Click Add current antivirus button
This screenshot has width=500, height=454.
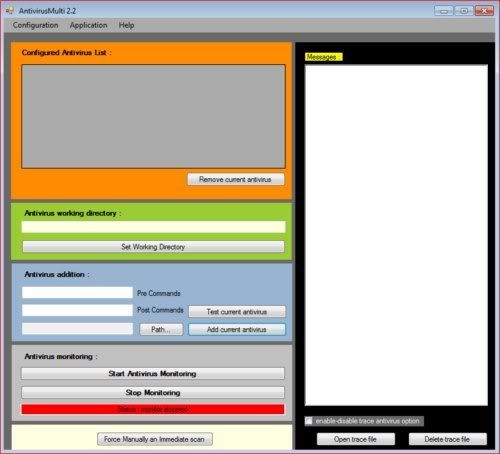237,329
